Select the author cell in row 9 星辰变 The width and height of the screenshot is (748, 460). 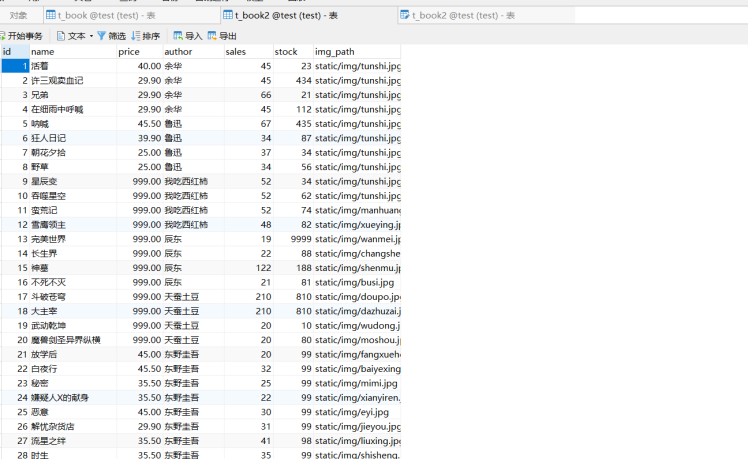pos(193,181)
